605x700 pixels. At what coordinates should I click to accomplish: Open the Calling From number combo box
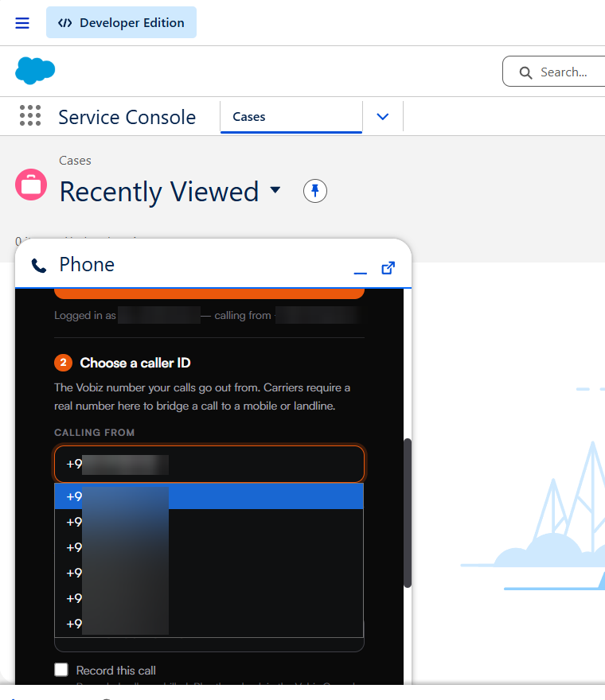coord(209,464)
